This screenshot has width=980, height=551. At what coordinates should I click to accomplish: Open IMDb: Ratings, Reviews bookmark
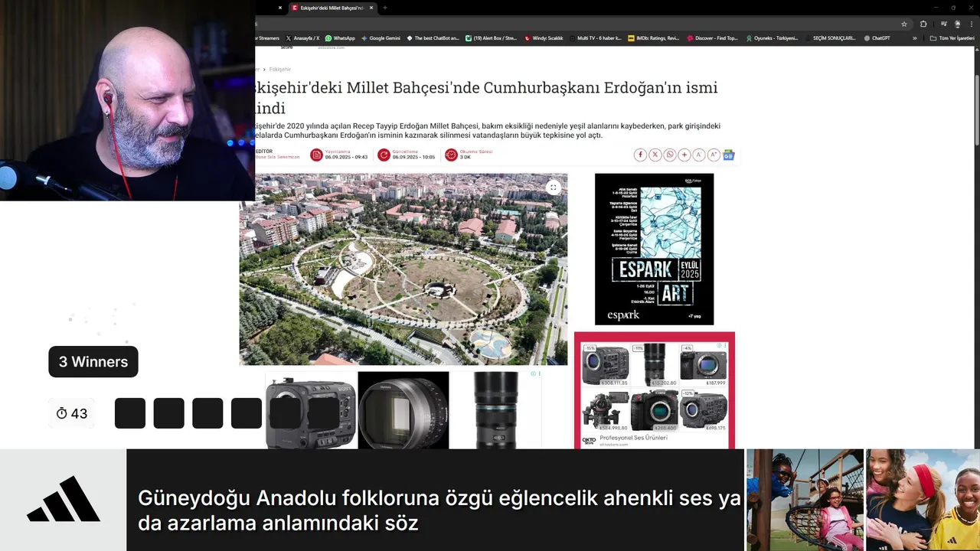click(x=653, y=37)
